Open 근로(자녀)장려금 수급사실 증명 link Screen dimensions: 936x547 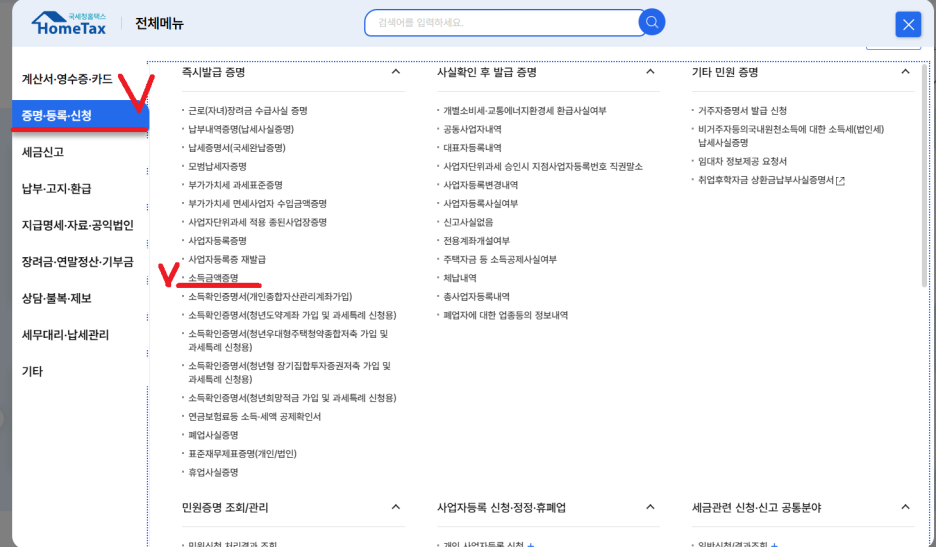[x=248, y=110]
